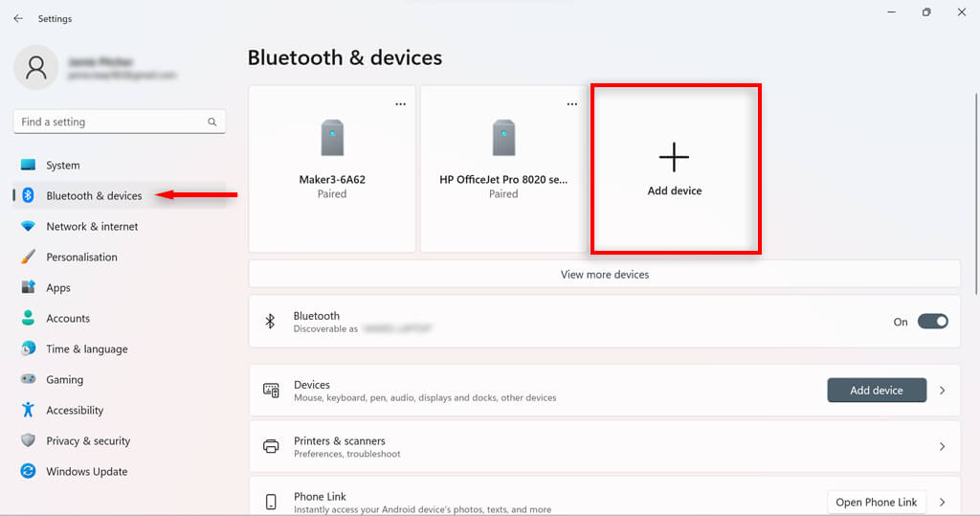Viewport: 980px width, 516px height.
Task: Open more options for Maker3-6A62 device
Action: point(401,104)
